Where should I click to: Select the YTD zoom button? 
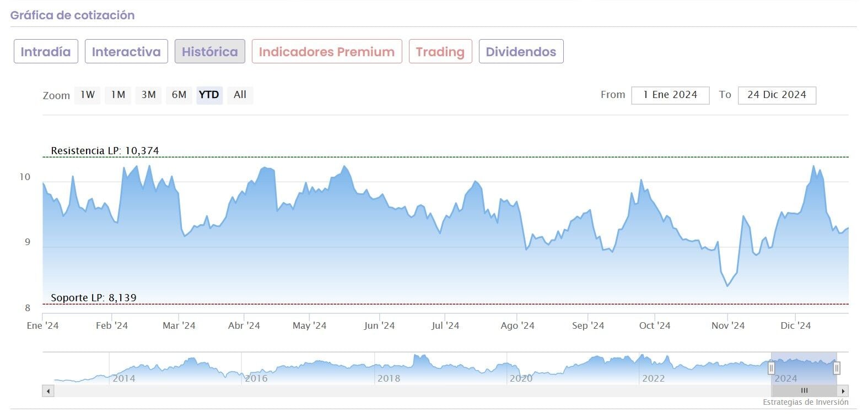click(209, 95)
